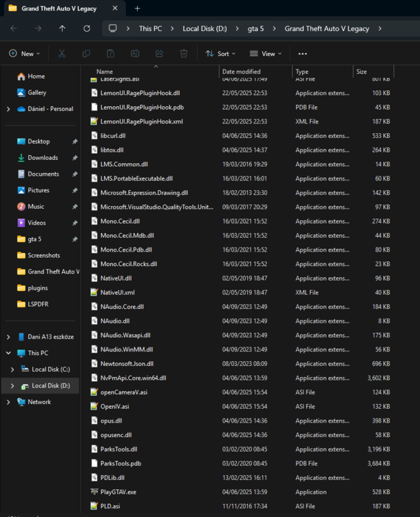The height and width of the screenshot is (517, 420).
Task: Unpin gta 5 using its pin icon
Action: (75, 239)
